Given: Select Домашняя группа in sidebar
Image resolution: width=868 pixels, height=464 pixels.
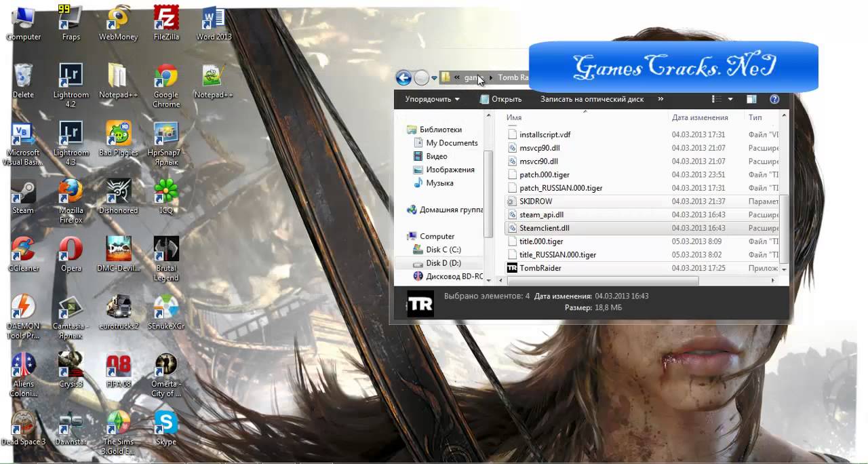Looking at the screenshot, I should tap(446, 210).
